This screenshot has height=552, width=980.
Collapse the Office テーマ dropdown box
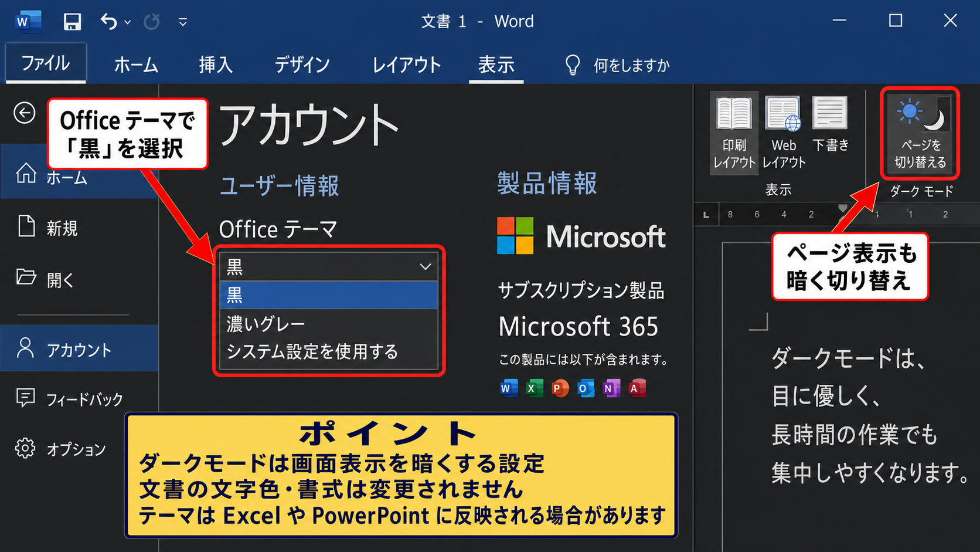pyautogui.click(x=329, y=267)
